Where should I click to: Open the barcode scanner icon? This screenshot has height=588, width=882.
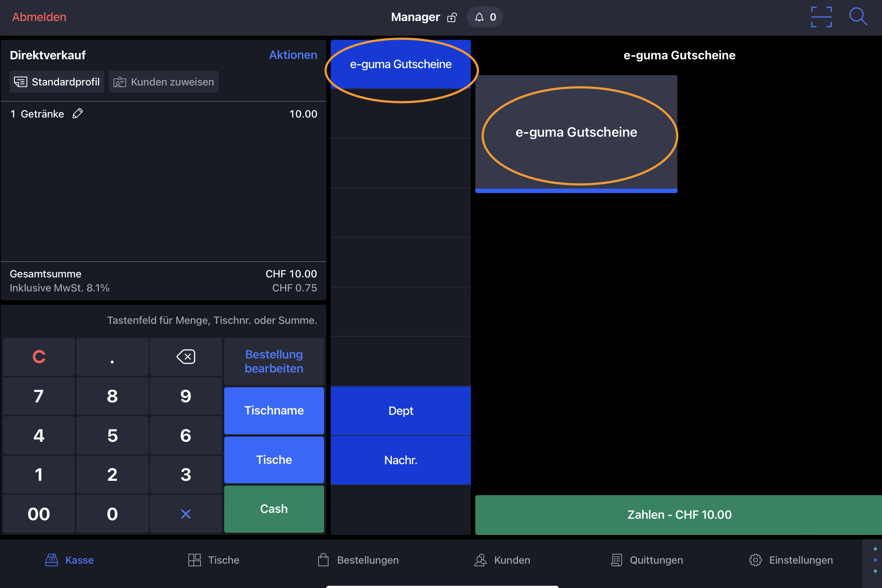[821, 17]
